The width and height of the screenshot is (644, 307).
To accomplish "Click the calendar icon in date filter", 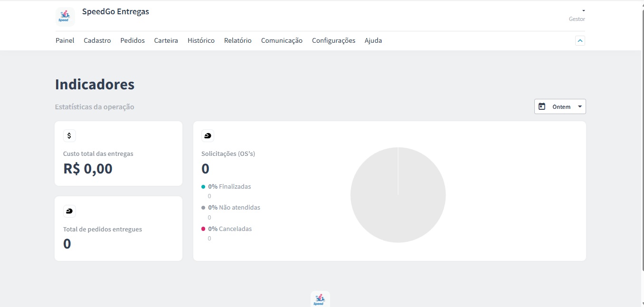I will (x=542, y=106).
